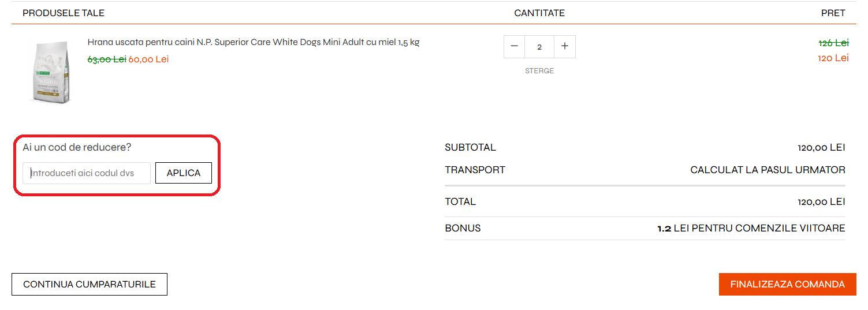Click the CONTINUA CUMPARATURILE button
Screen dimensions: 868x310
(90, 285)
